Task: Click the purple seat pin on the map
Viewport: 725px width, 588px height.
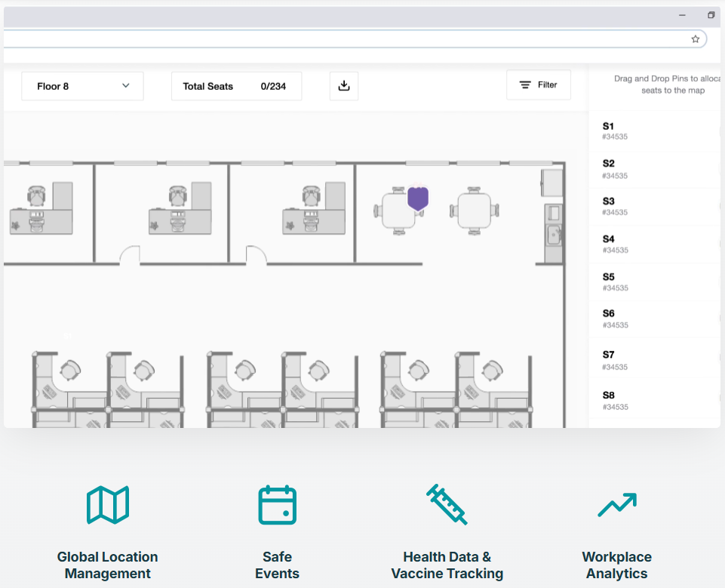Action: coord(418,198)
